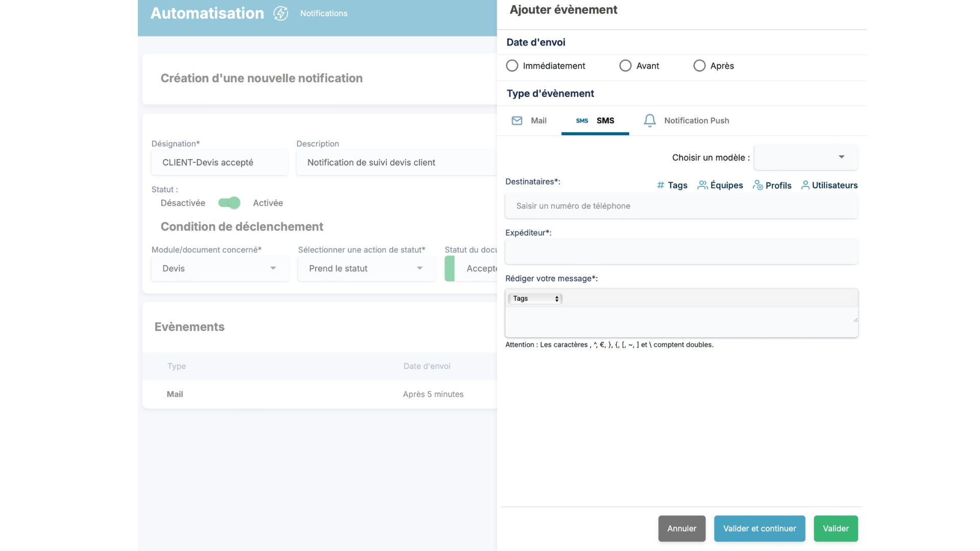Toggle the Désactivée/Activée status switch
This screenshot has height=551, width=980.
(229, 203)
